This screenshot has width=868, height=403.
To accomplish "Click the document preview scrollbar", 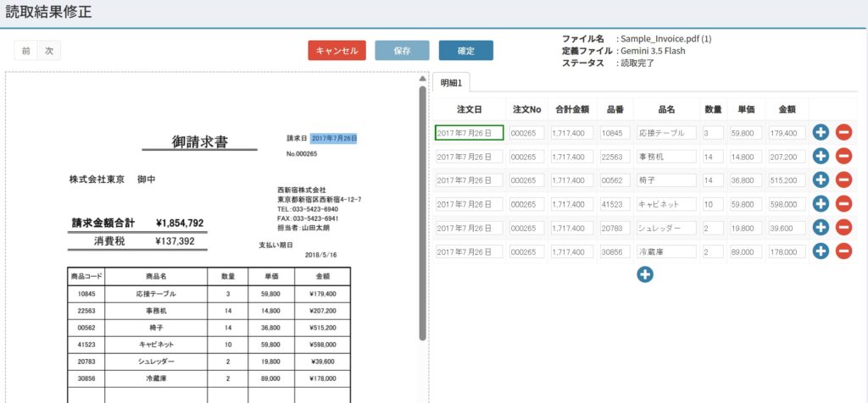I will point(422,213).
